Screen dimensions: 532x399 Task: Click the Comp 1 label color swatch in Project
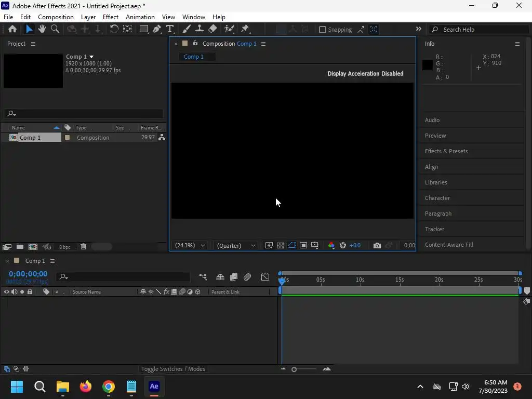[x=67, y=137]
